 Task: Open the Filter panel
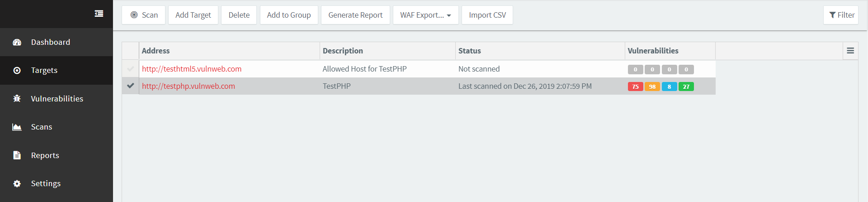pyautogui.click(x=841, y=15)
